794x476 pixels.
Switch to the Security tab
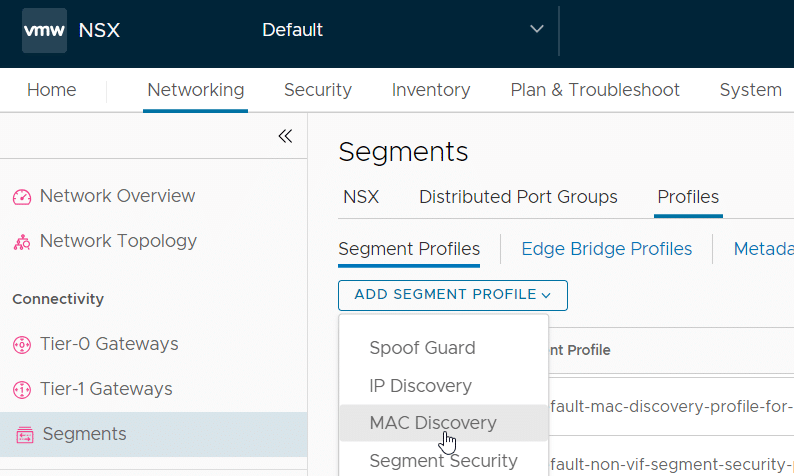[x=317, y=90]
